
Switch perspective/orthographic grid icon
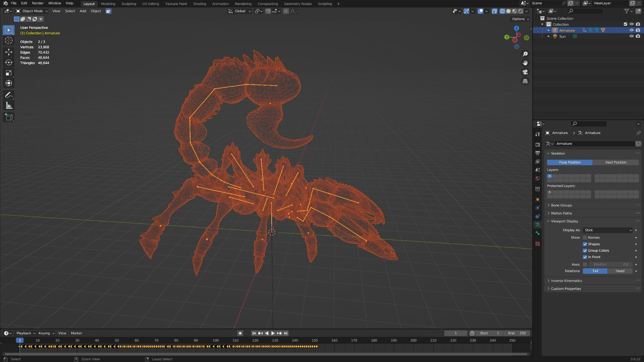(525, 81)
